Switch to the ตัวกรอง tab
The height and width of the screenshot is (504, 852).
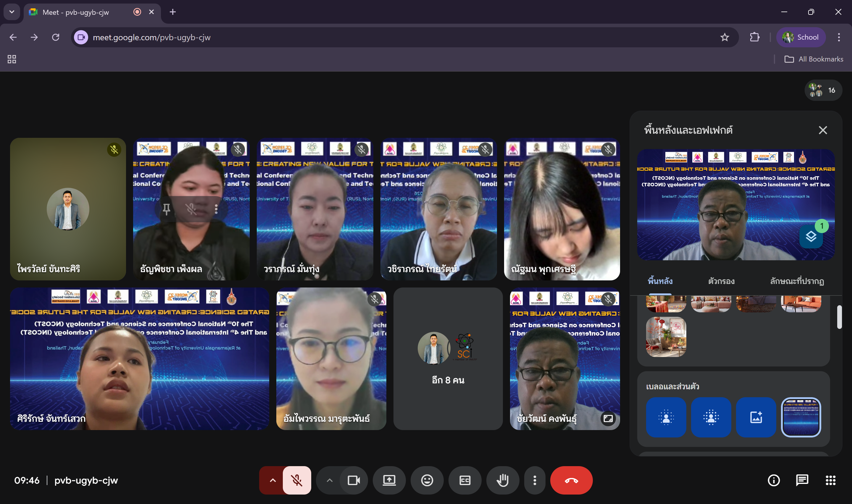(x=721, y=281)
